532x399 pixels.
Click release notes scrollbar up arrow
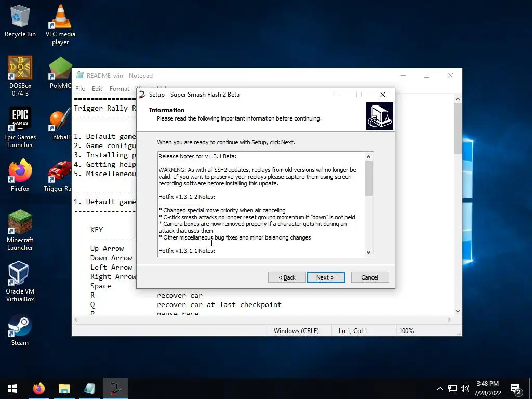(368, 157)
